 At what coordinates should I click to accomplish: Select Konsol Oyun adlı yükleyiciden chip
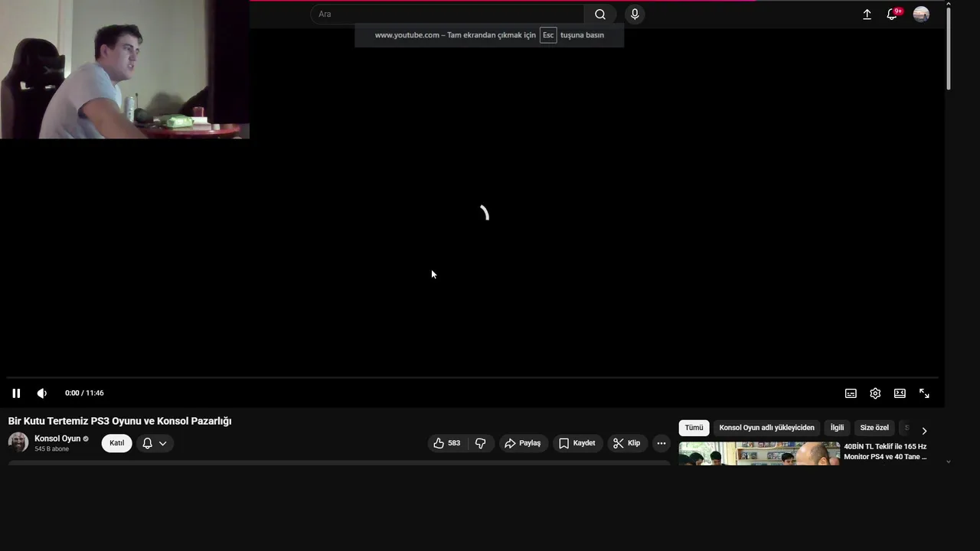[766, 428]
